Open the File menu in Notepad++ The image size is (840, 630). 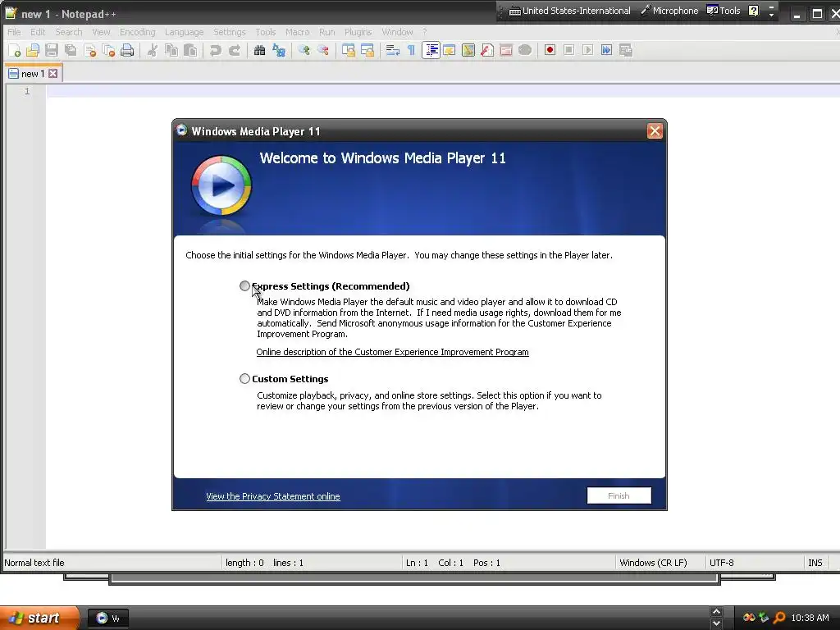(15, 32)
